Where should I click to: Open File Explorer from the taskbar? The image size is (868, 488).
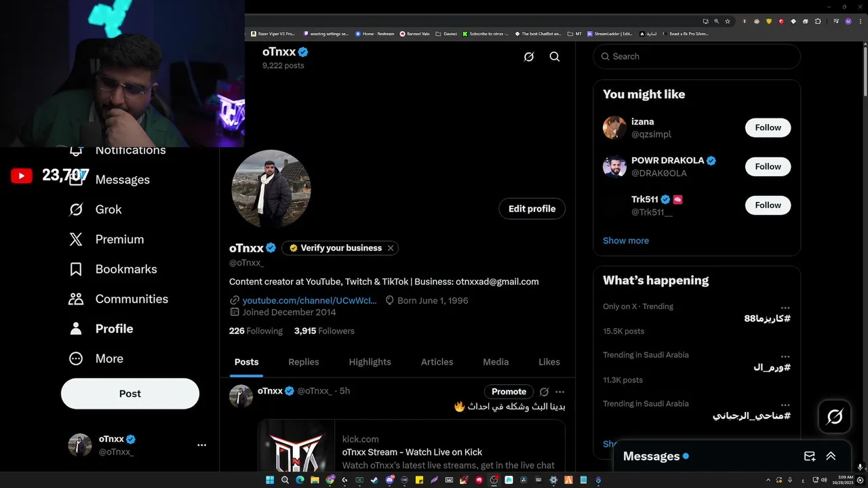click(x=315, y=480)
